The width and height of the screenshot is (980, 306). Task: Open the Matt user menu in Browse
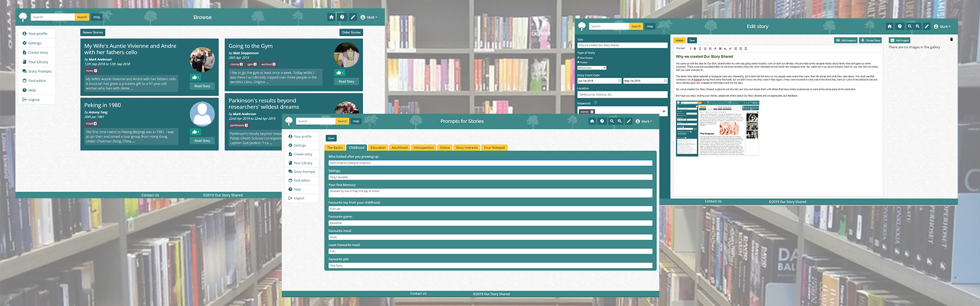(369, 17)
